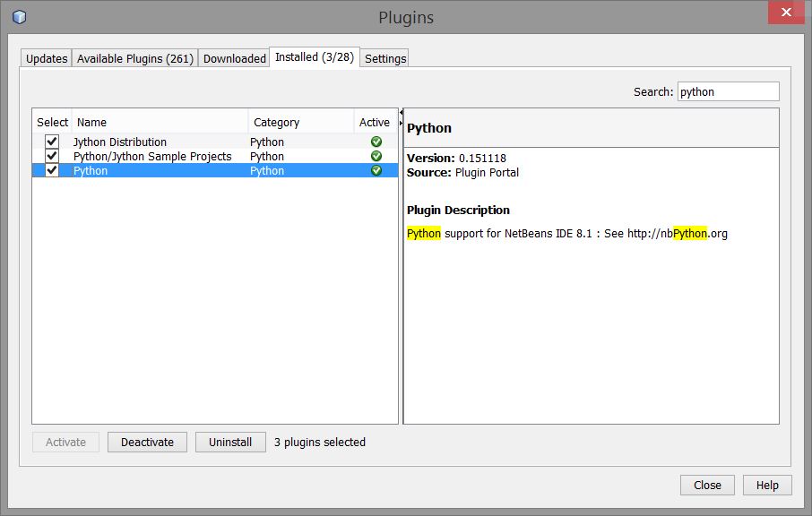812x516 pixels.
Task: Deactivate the selected plugins
Action: pyautogui.click(x=147, y=442)
